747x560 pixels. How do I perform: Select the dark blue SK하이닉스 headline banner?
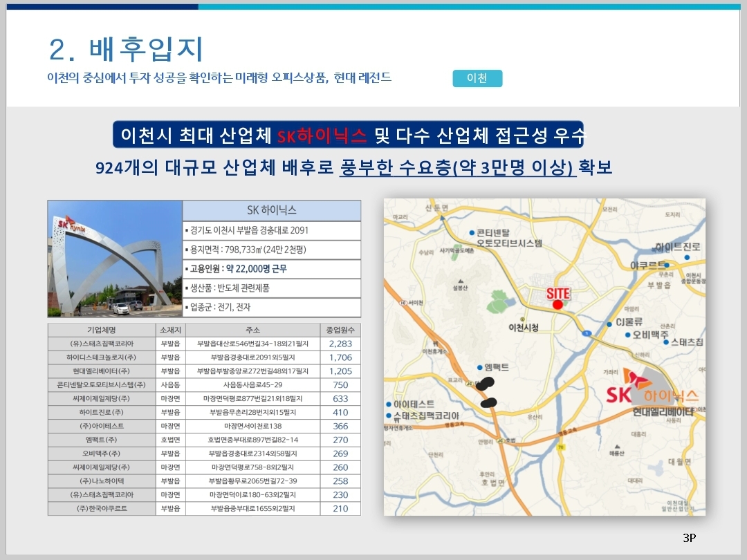pos(348,135)
